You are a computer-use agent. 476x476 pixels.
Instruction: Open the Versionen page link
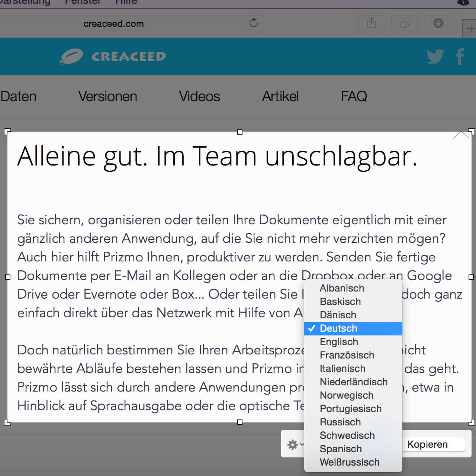pyautogui.click(x=108, y=96)
